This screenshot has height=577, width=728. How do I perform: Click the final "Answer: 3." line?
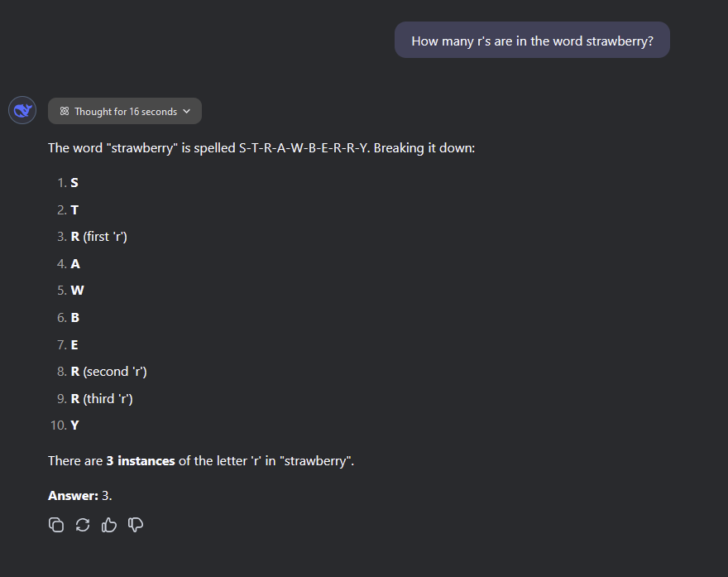79,495
